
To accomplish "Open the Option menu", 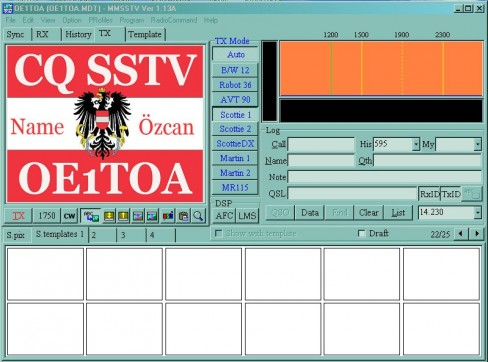I will (x=72, y=20).
